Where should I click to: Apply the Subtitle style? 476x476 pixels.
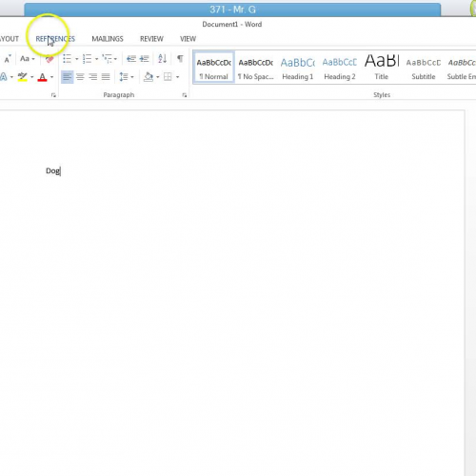click(x=424, y=68)
